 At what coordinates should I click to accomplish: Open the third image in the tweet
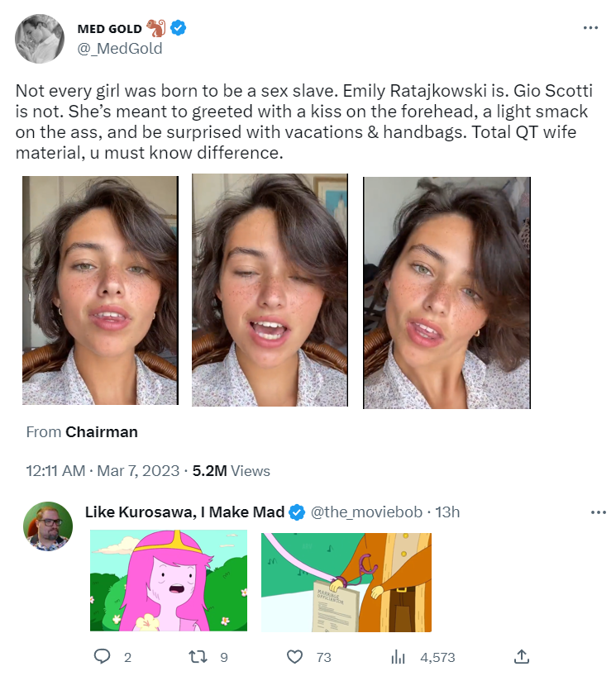click(446, 292)
